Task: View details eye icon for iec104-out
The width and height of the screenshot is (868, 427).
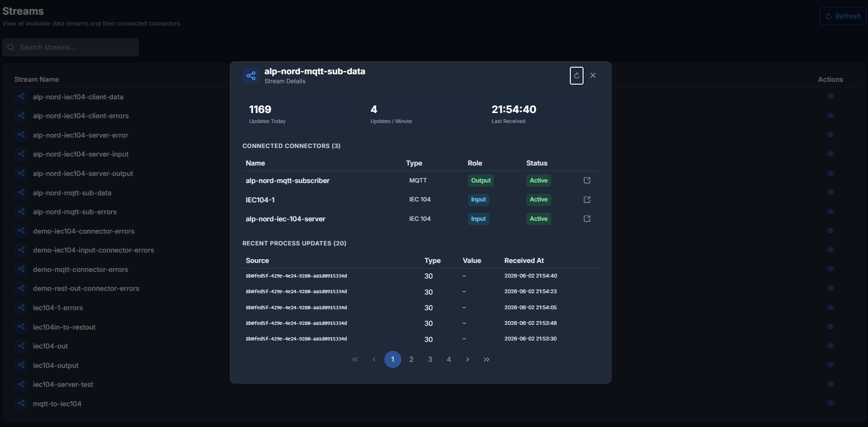Action: click(831, 346)
